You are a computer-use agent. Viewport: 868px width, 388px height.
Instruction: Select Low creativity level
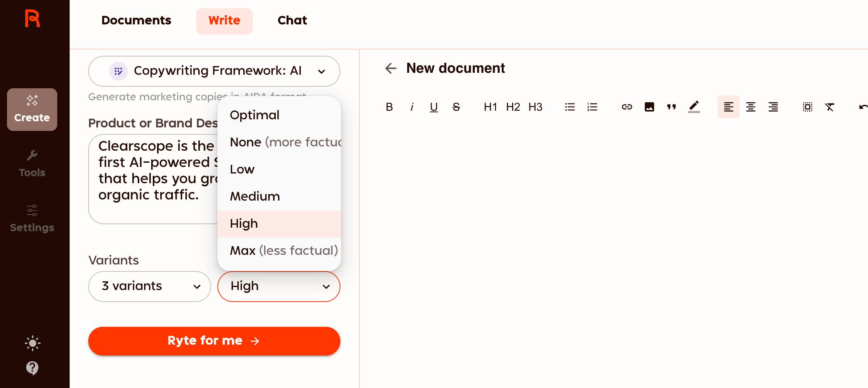tap(279, 169)
